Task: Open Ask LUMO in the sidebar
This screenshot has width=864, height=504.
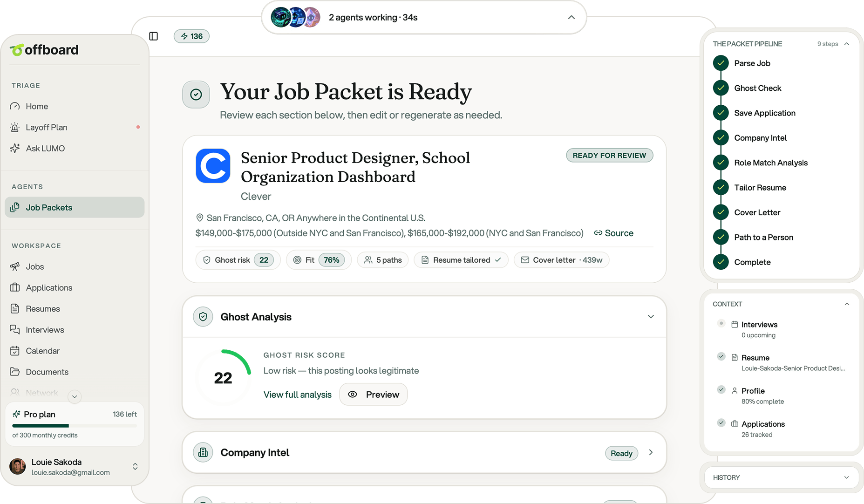Action: point(75,148)
